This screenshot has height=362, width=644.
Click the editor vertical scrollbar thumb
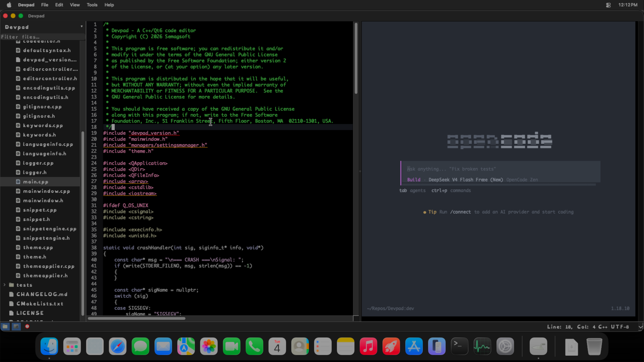pyautogui.click(x=356, y=58)
